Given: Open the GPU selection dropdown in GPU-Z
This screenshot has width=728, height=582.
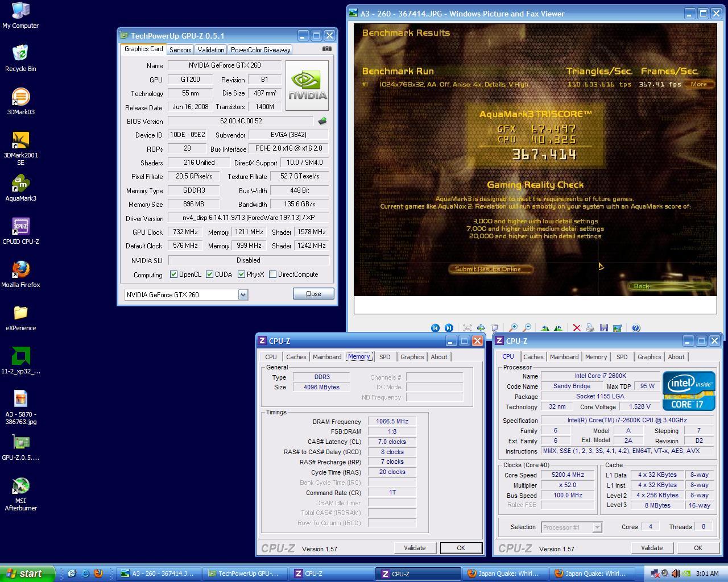Looking at the screenshot, I should coord(243,294).
